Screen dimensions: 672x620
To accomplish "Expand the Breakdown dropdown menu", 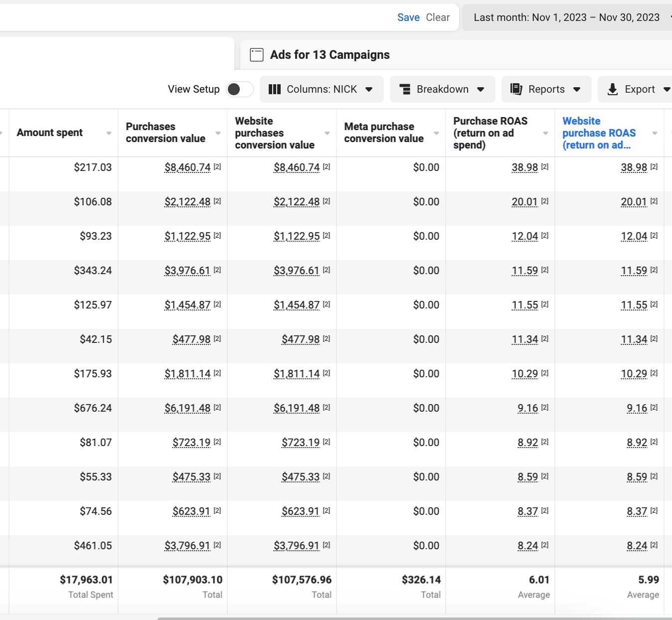I will (x=443, y=89).
